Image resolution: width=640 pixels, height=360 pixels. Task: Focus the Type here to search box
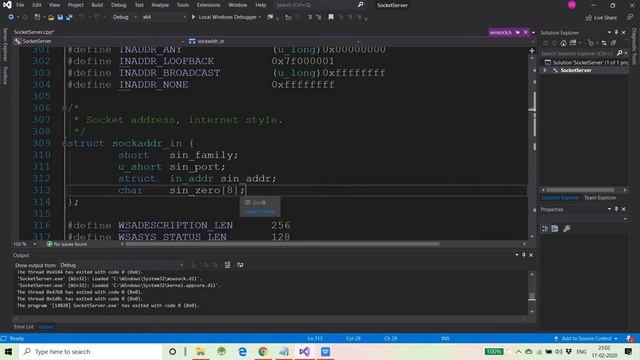[x=91, y=351]
